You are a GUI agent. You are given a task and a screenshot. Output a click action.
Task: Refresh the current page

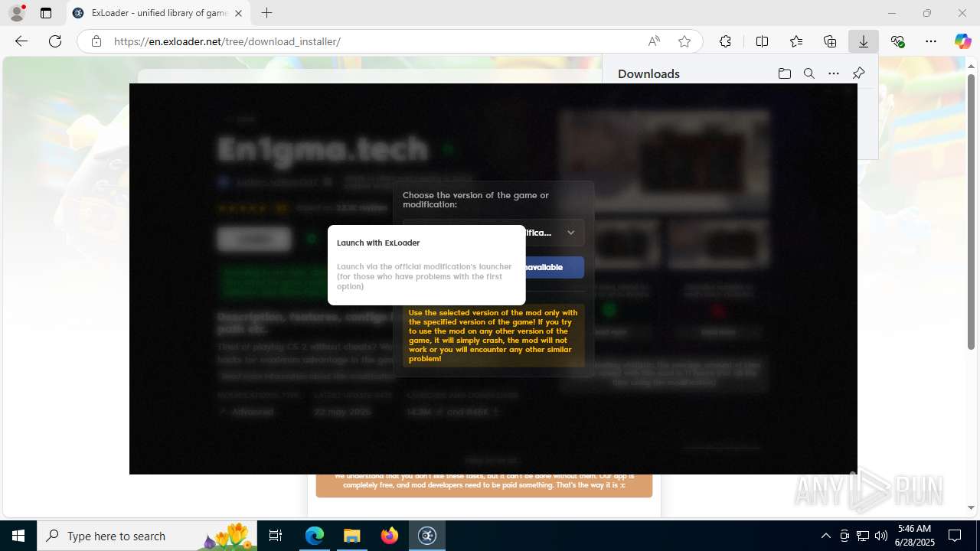click(x=55, y=41)
